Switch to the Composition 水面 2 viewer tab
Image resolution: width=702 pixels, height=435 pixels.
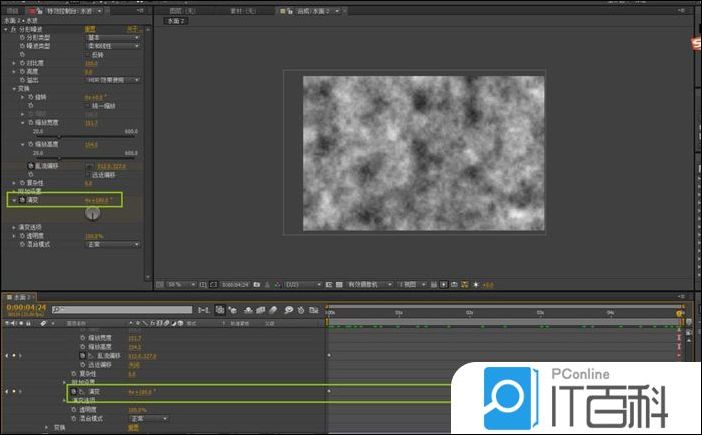coord(312,11)
